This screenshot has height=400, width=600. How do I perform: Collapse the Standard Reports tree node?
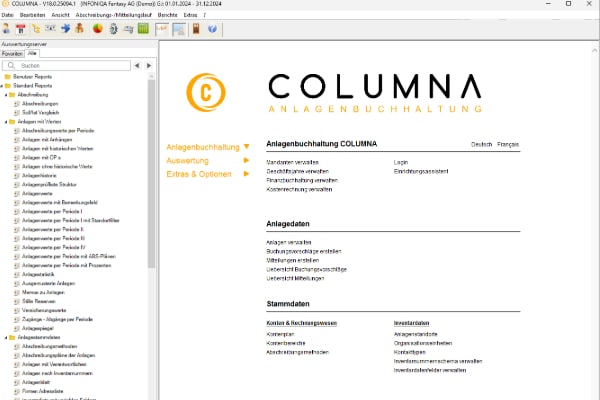point(2,86)
